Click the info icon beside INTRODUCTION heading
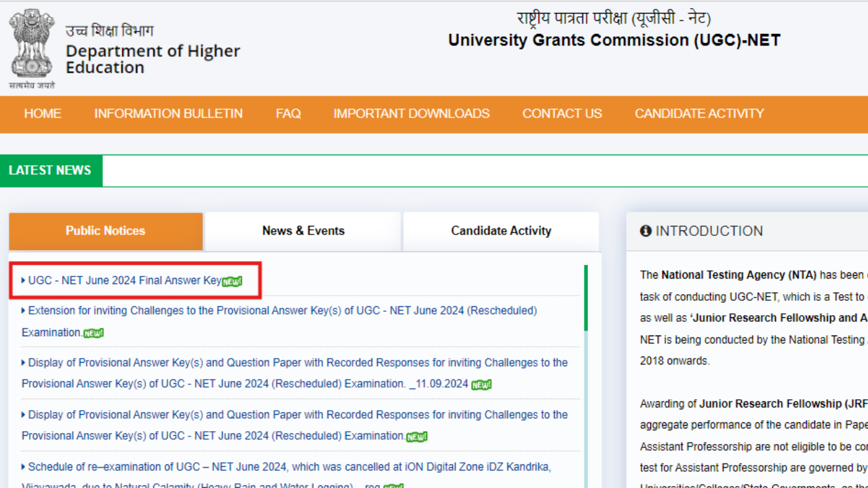The height and width of the screenshot is (488, 868). coord(645,231)
